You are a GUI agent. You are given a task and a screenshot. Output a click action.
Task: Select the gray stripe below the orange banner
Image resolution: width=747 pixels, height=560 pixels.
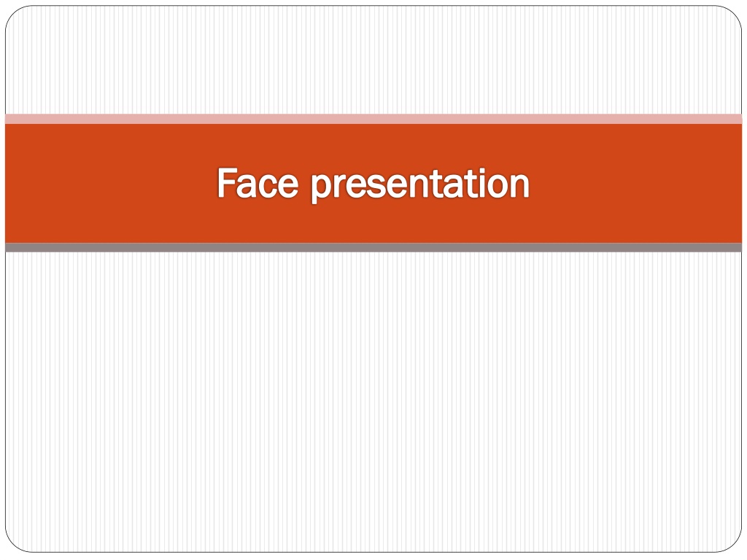tap(373, 248)
